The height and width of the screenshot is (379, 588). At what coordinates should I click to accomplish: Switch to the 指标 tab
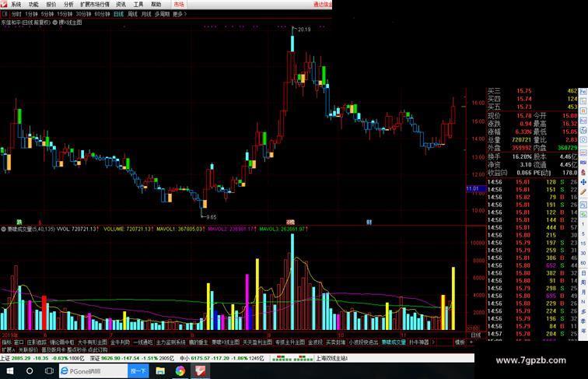pos(7,342)
